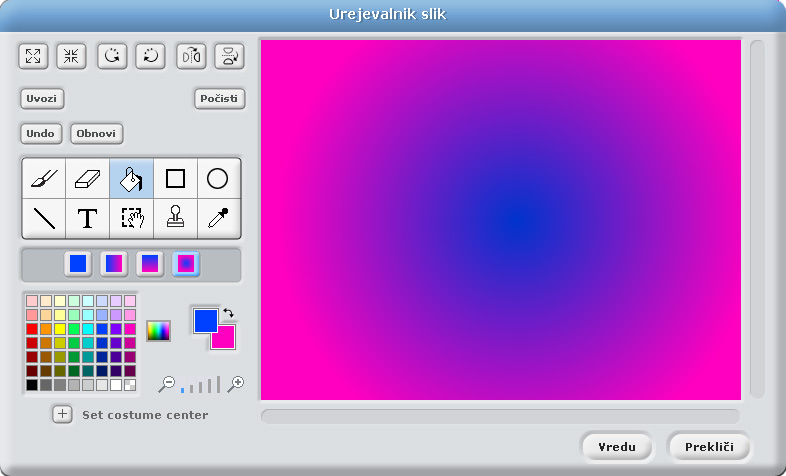Pick the Eyedropper tool

(x=218, y=218)
